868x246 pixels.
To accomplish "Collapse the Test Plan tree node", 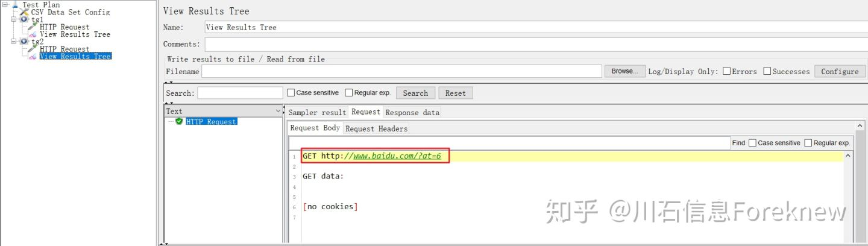I will coord(5,4).
